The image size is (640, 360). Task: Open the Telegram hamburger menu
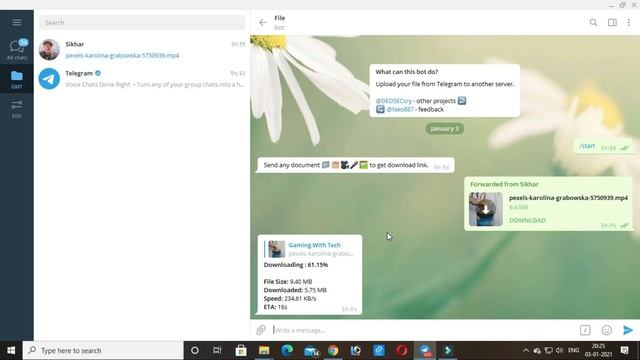point(17,22)
